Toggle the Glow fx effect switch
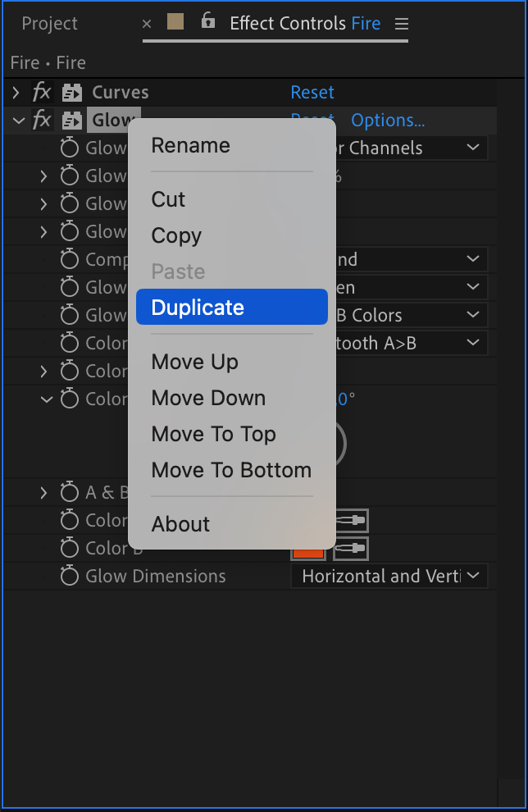This screenshot has width=528, height=812. tap(42, 121)
